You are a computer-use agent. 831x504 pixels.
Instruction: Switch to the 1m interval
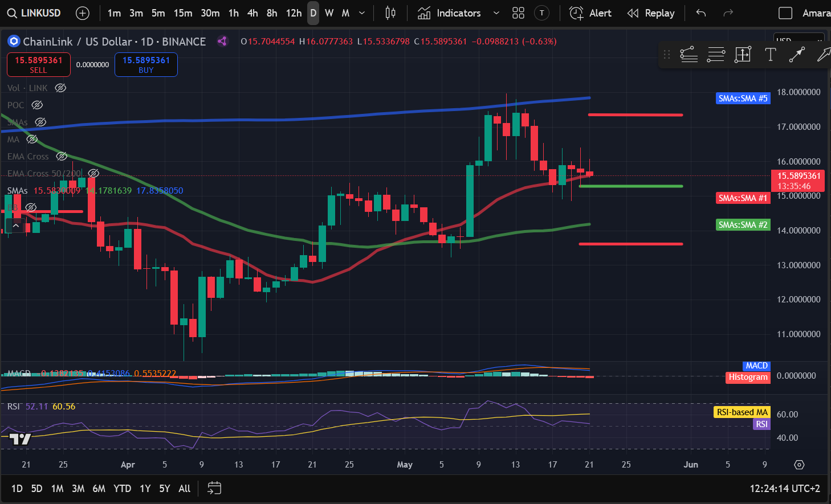tap(114, 13)
